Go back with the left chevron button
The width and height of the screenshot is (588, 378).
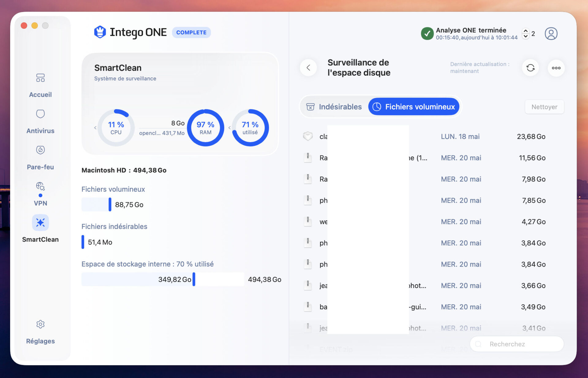pyautogui.click(x=308, y=68)
